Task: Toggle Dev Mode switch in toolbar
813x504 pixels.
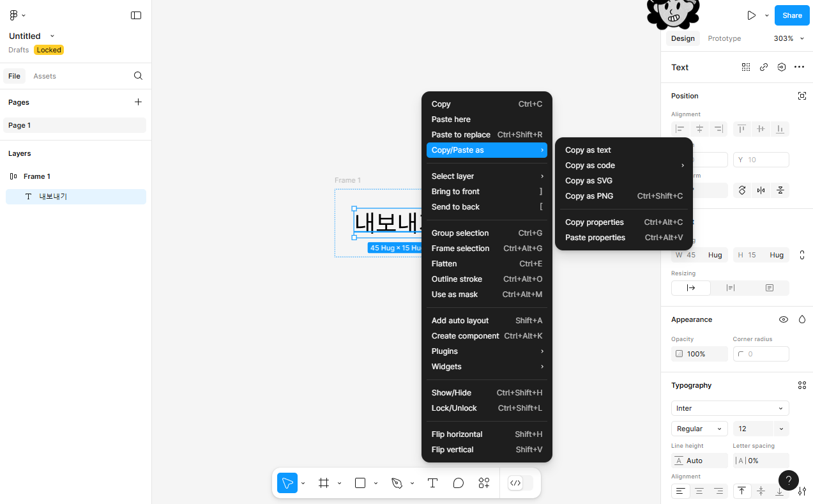Action: pos(520,483)
